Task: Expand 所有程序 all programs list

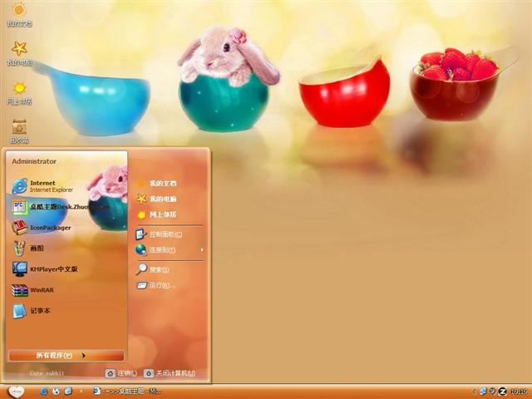Action: tap(66, 355)
